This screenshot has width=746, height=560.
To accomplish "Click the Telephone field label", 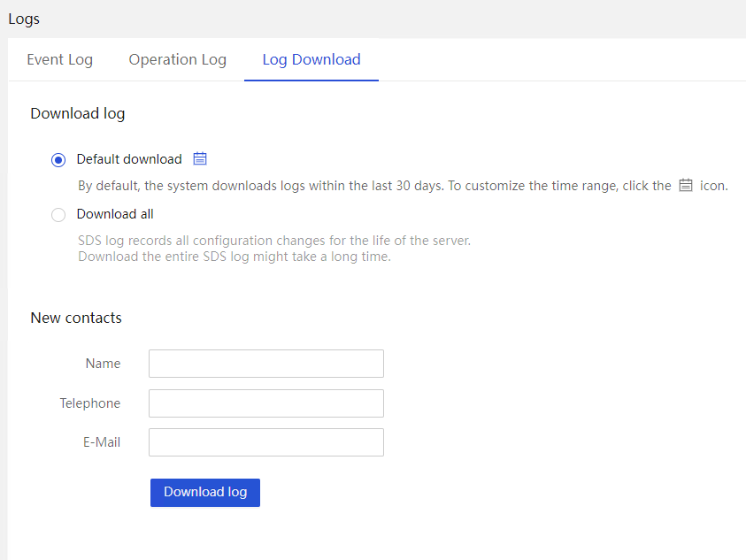I will 90,403.
